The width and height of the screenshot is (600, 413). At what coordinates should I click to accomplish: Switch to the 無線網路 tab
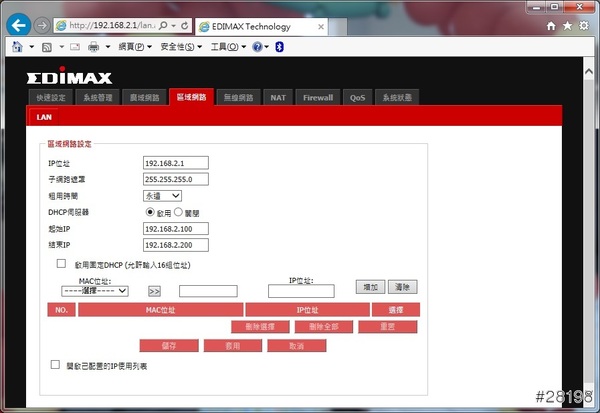(x=239, y=98)
